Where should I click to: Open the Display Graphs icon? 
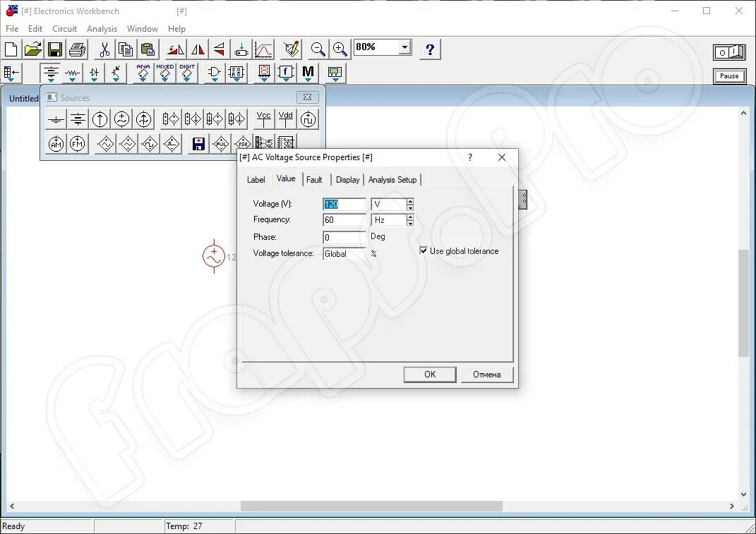coord(264,49)
